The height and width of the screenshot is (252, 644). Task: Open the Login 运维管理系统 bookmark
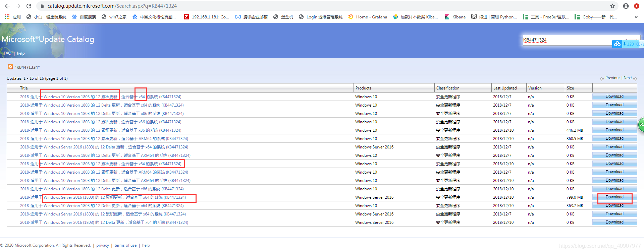coord(321,17)
